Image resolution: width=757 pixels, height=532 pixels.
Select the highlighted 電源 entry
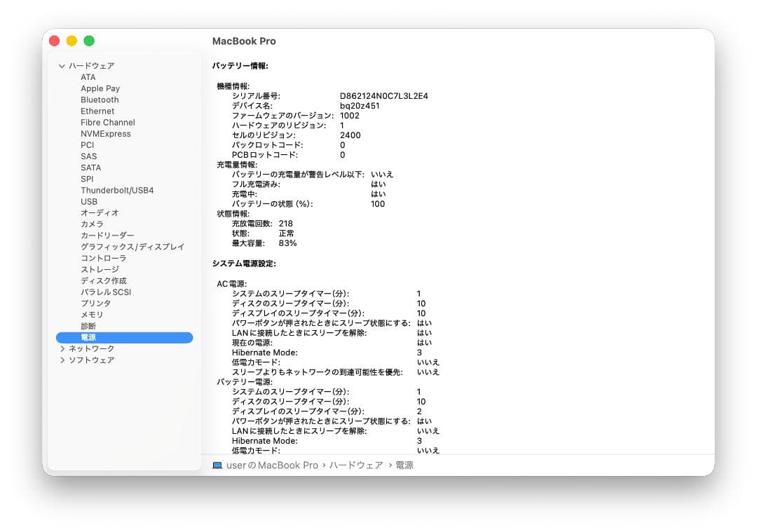[x=89, y=337]
